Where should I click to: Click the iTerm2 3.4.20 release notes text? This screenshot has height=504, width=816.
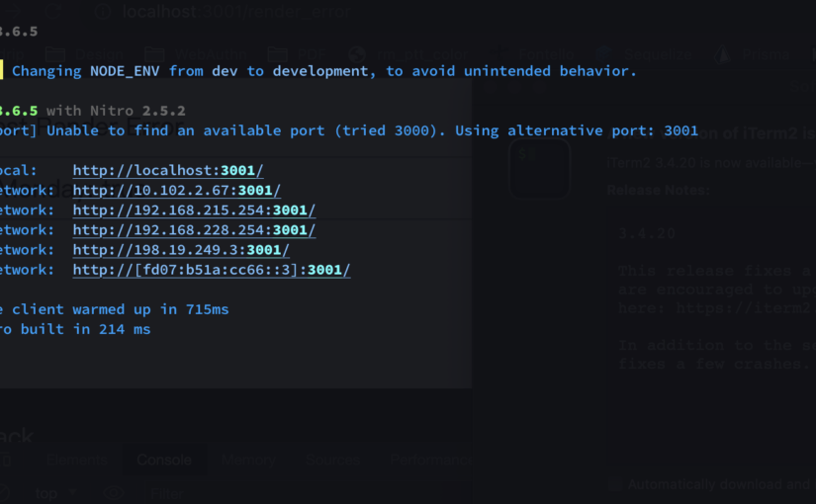712,287
